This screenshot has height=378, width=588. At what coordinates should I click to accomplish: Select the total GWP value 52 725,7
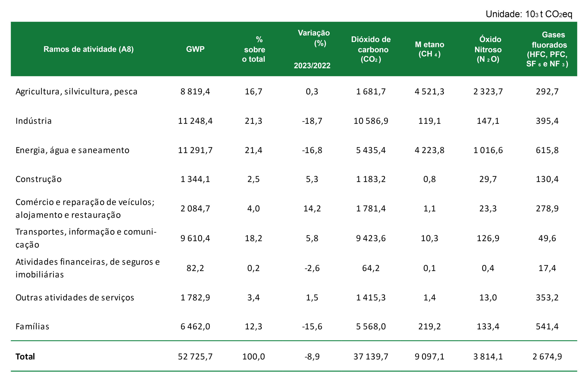pyautogui.click(x=195, y=356)
